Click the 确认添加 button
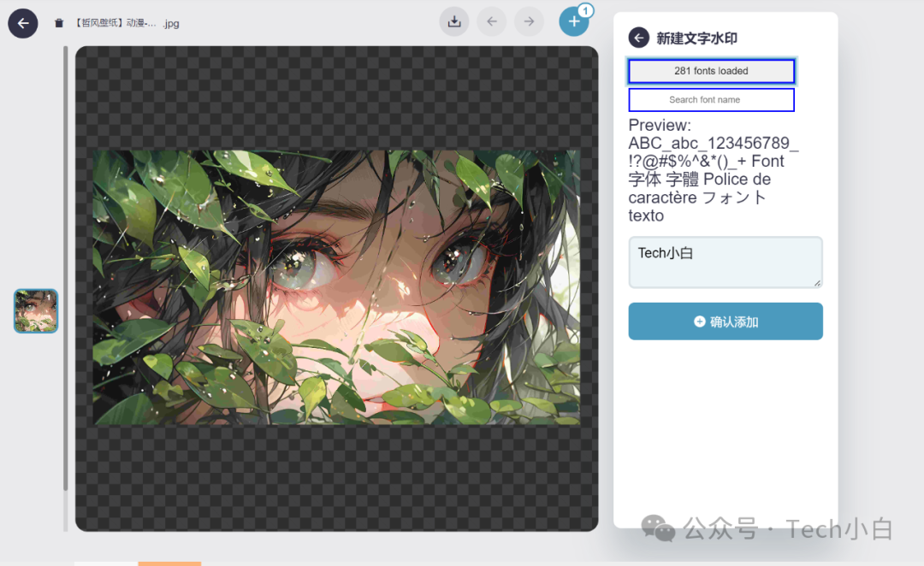 726,321
